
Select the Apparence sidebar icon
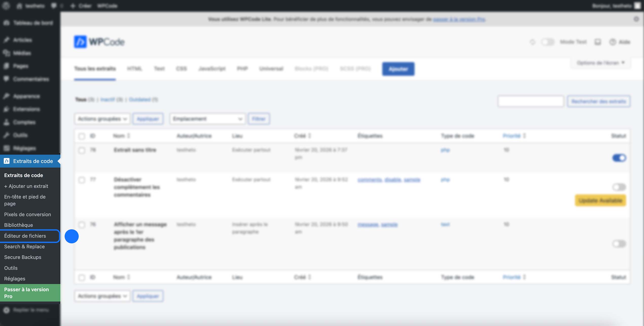pos(7,96)
